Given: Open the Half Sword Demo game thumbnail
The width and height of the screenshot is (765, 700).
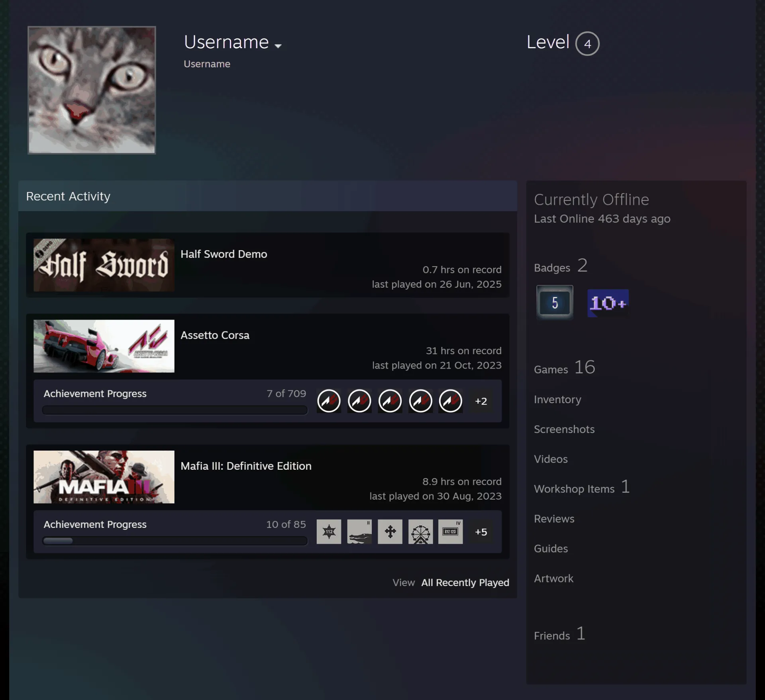Looking at the screenshot, I should 104,265.
